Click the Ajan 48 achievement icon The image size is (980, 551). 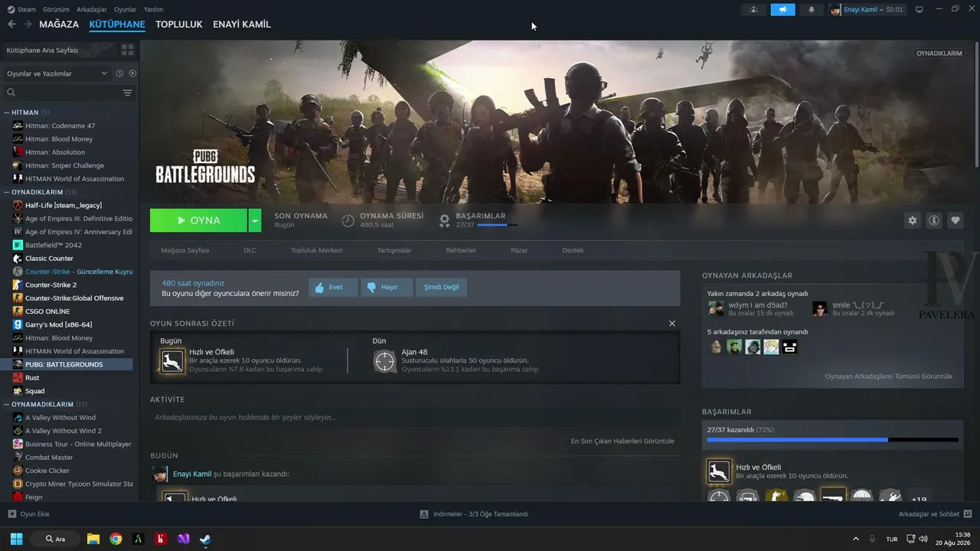384,361
